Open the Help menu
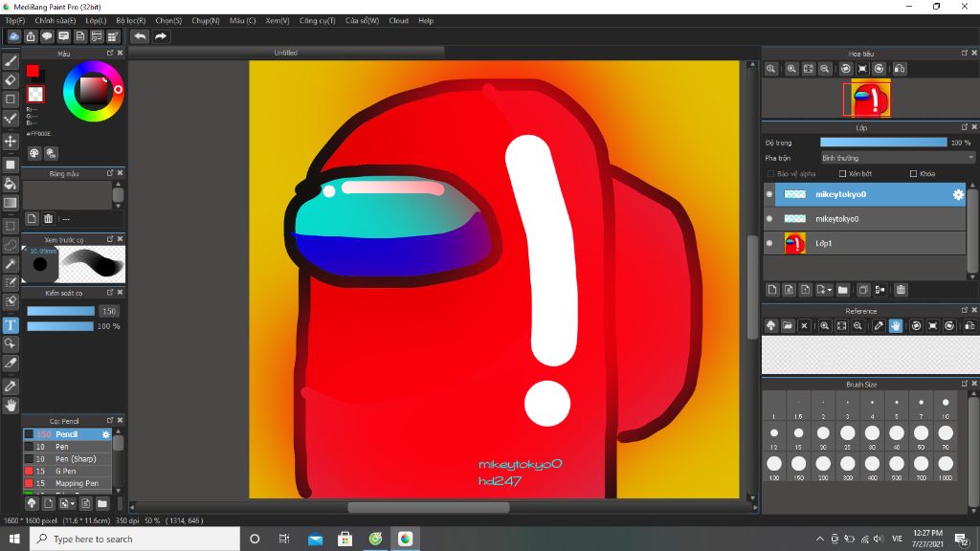This screenshot has width=980, height=551. 426,21
